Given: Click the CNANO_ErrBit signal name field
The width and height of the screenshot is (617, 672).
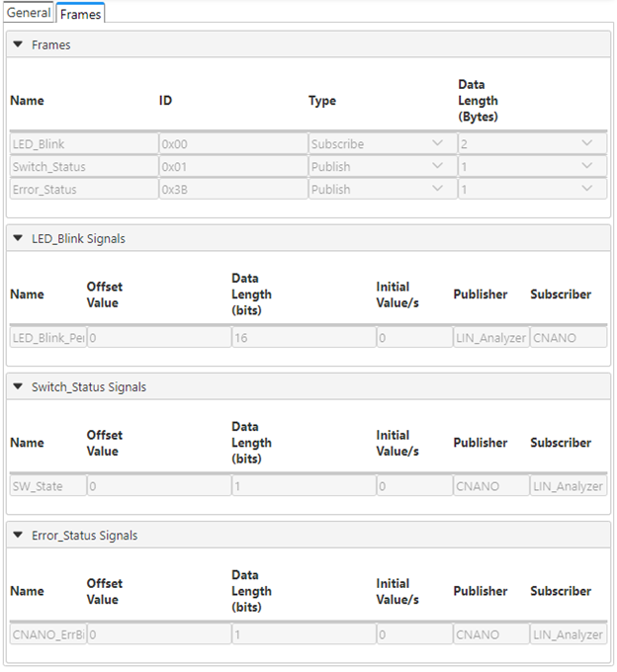Looking at the screenshot, I should coord(47,634).
